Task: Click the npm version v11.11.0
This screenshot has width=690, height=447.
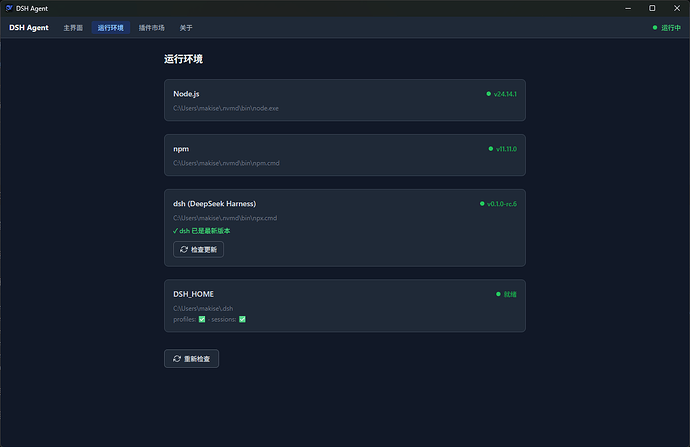Action: tap(506, 149)
